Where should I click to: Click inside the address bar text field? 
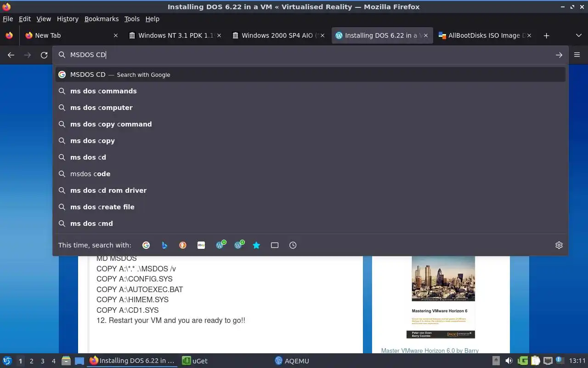(x=310, y=55)
